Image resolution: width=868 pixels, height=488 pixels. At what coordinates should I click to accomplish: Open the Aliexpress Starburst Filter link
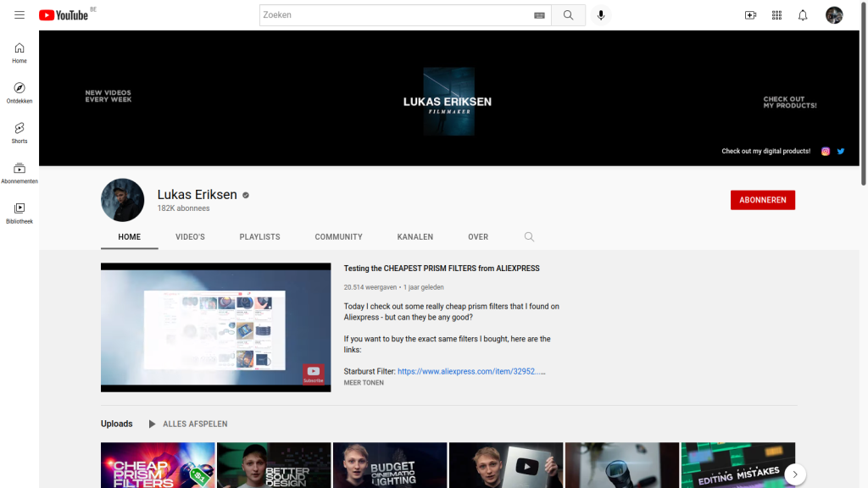pos(470,371)
